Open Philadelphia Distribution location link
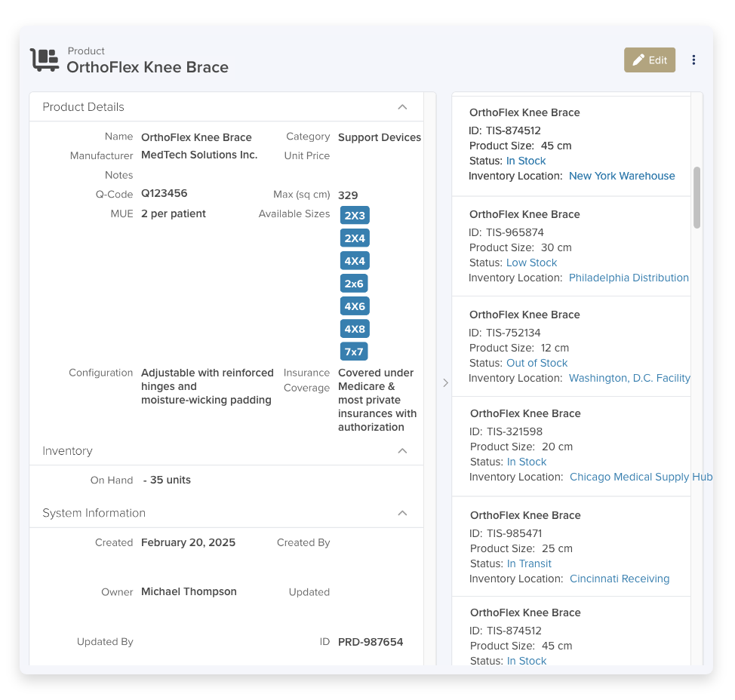The width and height of the screenshot is (735, 700). tap(629, 278)
